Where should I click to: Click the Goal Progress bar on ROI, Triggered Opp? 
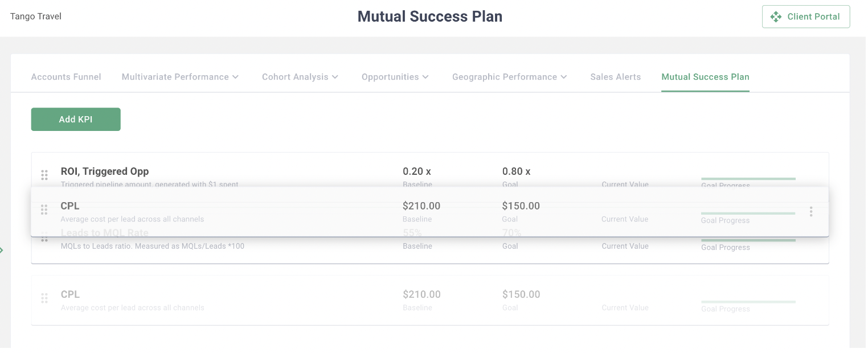coord(748,178)
